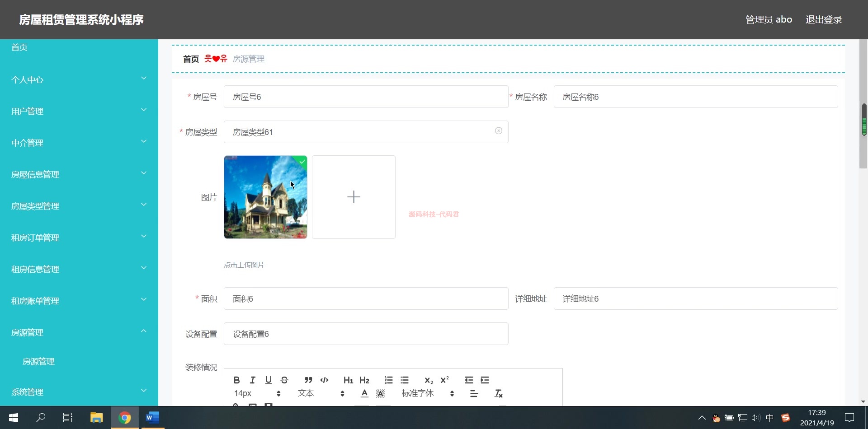Screen dimensions: 868x429
Task: Expand 系统管理 sidebar menu
Action: (x=79, y=392)
